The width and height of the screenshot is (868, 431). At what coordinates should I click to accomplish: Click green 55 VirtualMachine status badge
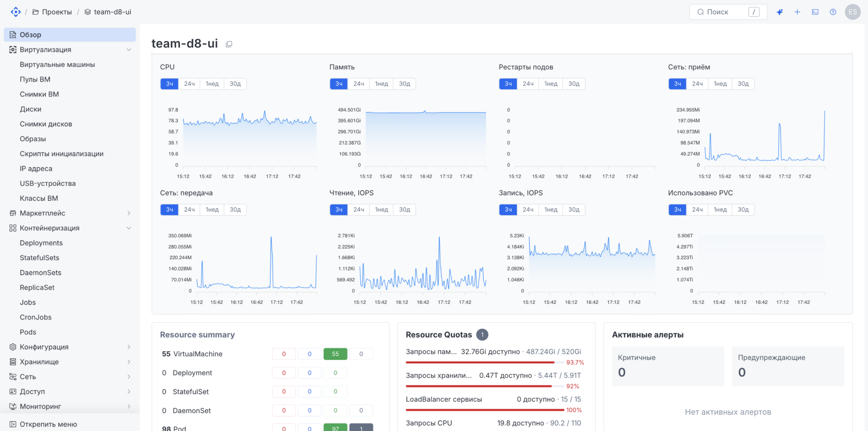[335, 354]
